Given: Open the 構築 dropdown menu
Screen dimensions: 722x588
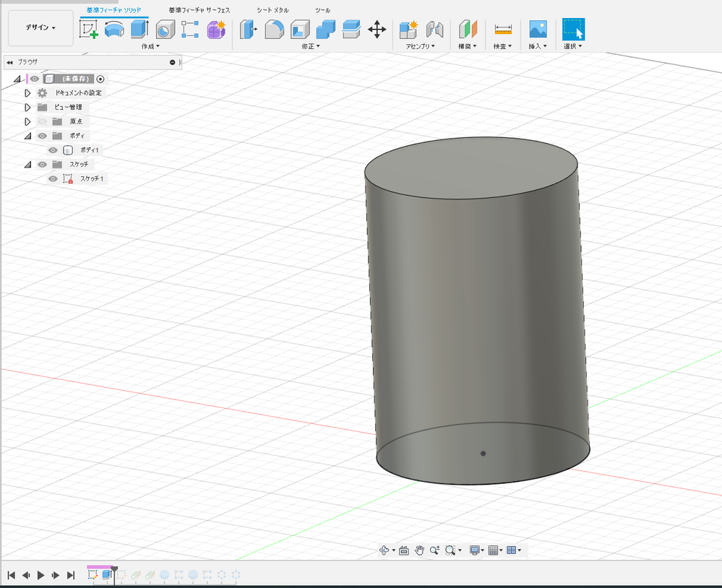Looking at the screenshot, I should (x=468, y=46).
